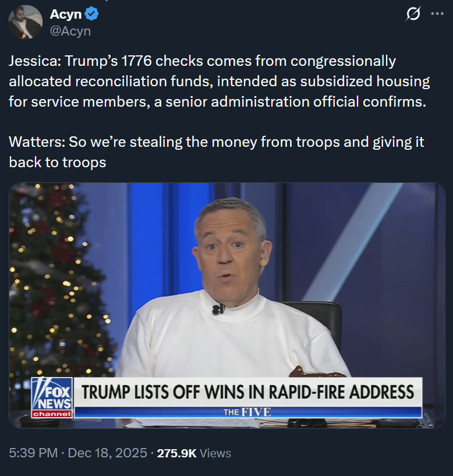Open Acyn's round profile avatar
Image resolution: width=453 pixels, height=476 pixels.
pyautogui.click(x=25, y=22)
